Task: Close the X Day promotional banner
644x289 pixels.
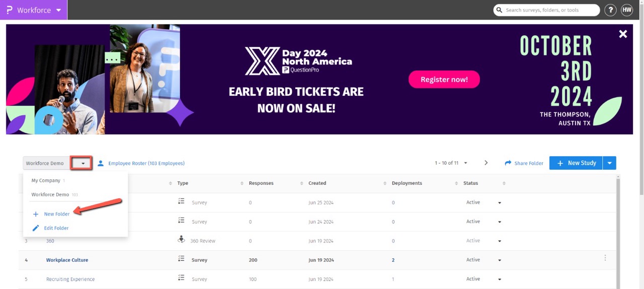Action: coord(623,34)
